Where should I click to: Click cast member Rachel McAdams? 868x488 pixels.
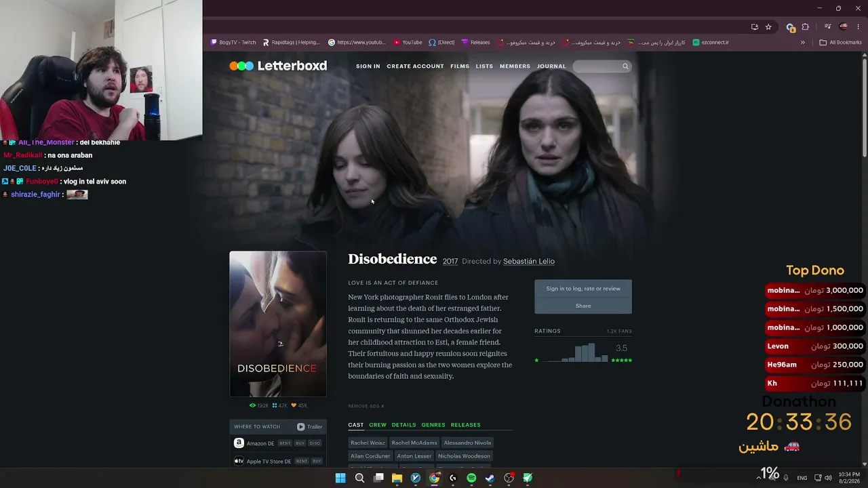coord(414,443)
